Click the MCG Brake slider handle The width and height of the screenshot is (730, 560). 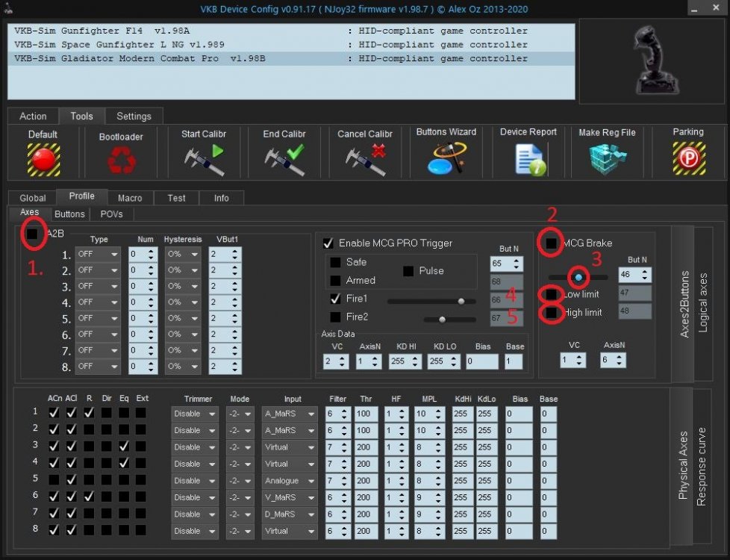pyautogui.click(x=578, y=276)
